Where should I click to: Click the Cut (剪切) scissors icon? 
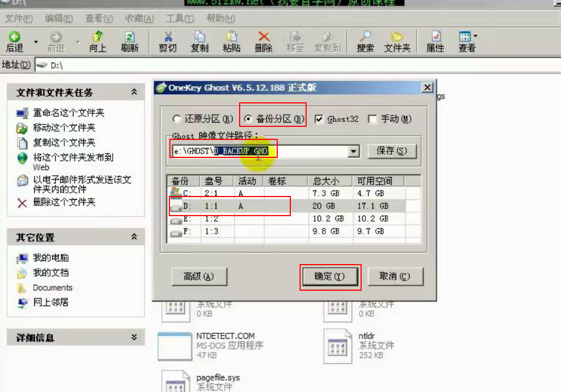(168, 36)
